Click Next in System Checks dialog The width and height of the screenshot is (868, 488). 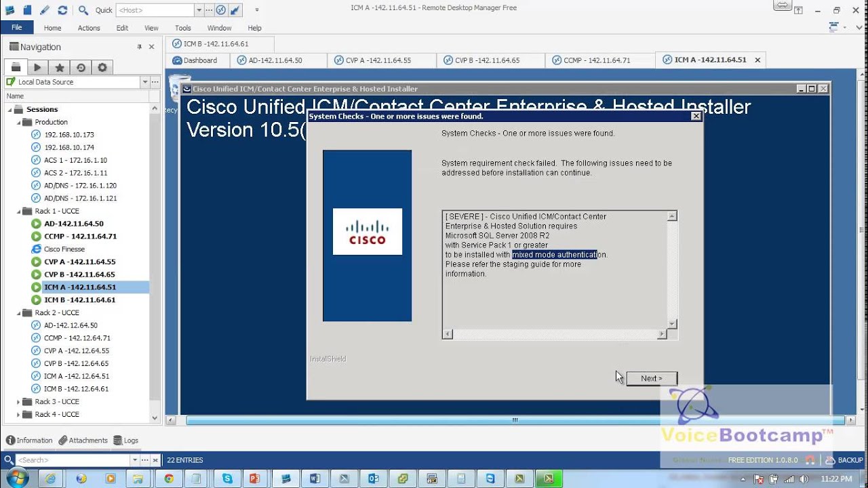[x=651, y=378]
